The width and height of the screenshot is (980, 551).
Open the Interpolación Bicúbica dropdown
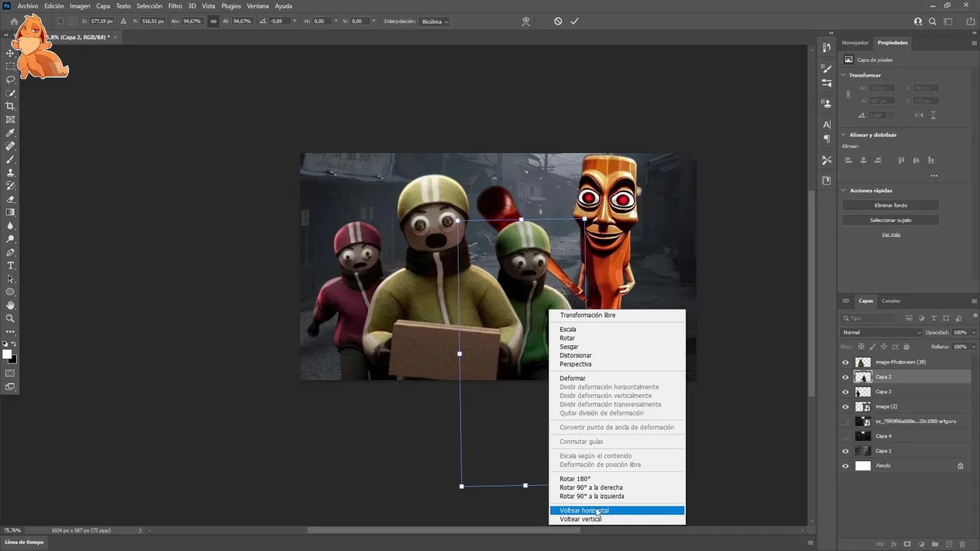435,21
